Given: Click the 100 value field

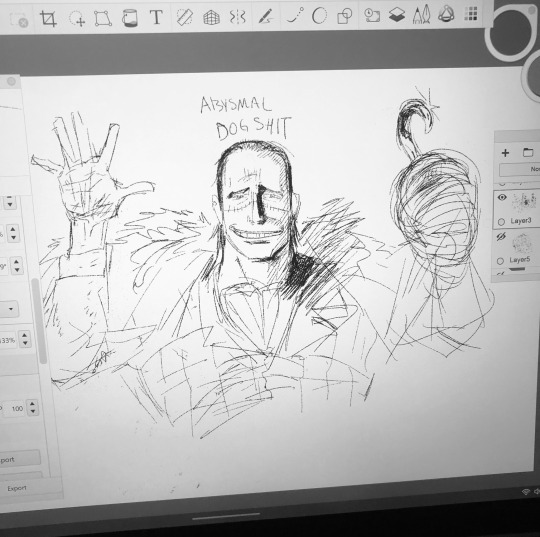Looking at the screenshot, I should (14, 409).
